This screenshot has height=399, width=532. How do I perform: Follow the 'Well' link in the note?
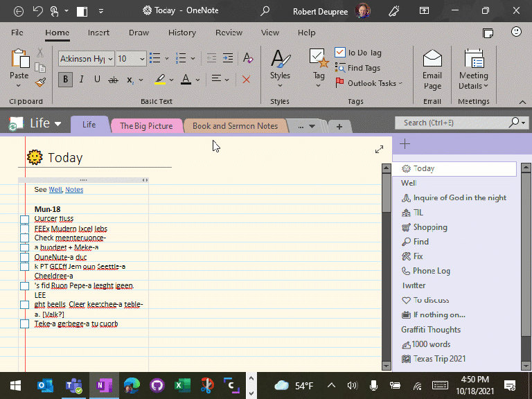[55, 190]
